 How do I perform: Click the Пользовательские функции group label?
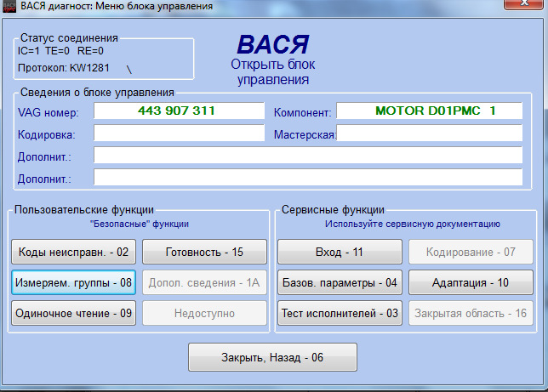click(84, 210)
